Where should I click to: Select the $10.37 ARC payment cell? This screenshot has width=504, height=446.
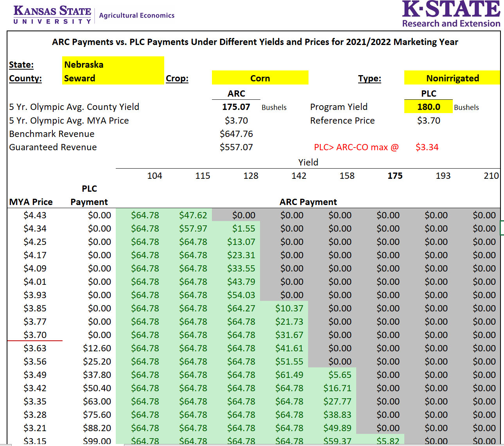(x=289, y=308)
